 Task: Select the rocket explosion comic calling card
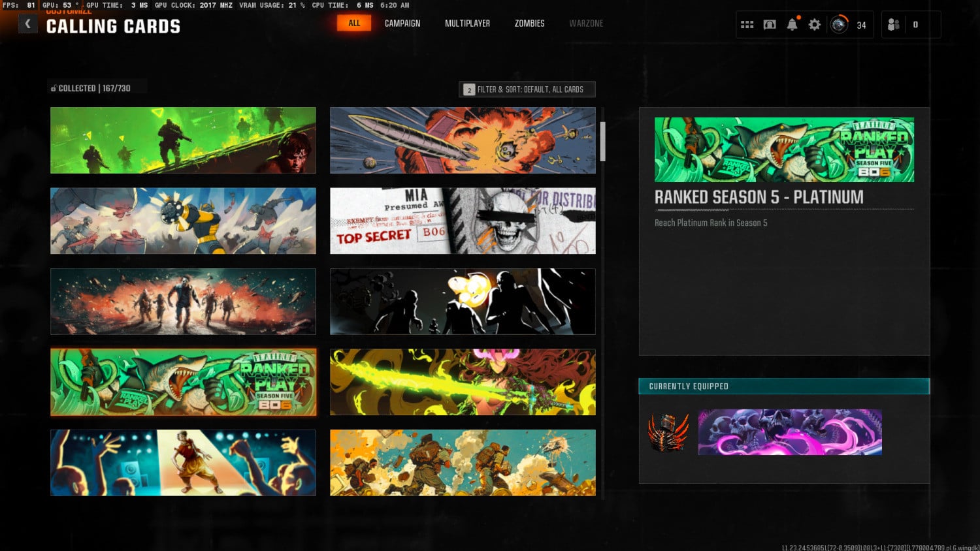(x=463, y=140)
